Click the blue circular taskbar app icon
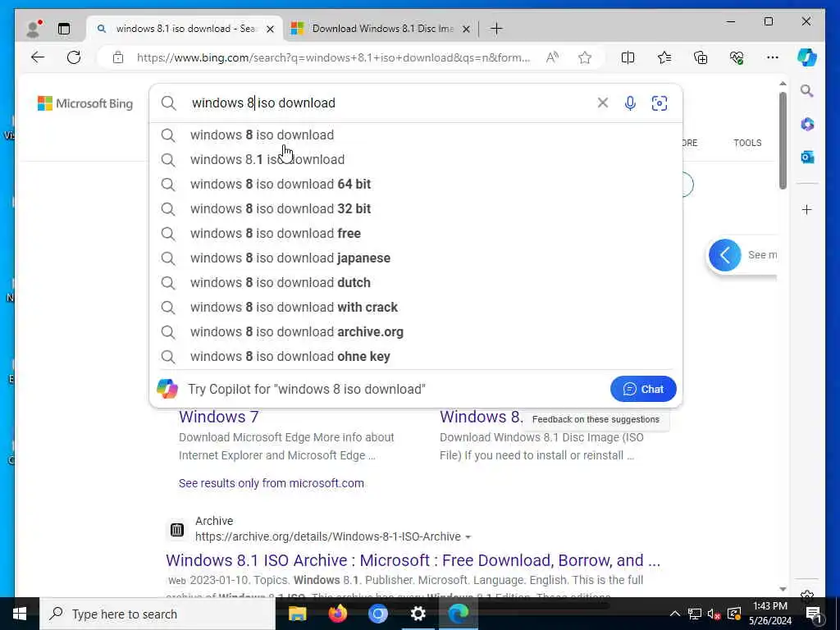The width and height of the screenshot is (840, 630). coord(377,614)
